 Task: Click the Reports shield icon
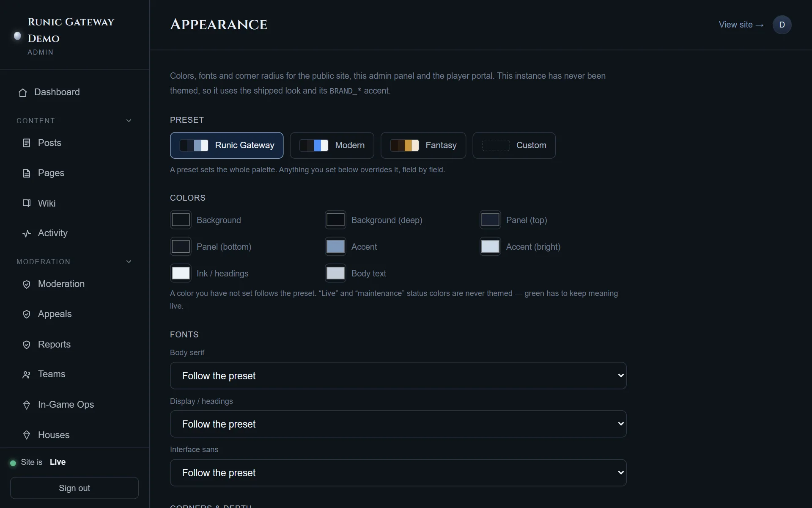tap(27, 345)
